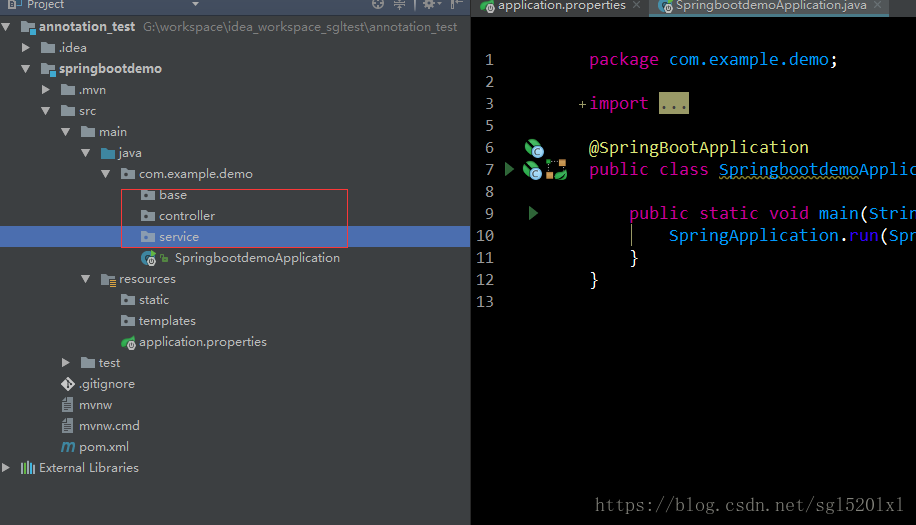Collapse the com.example.demo package
This screenshot has width=916, height=525.
105,173
